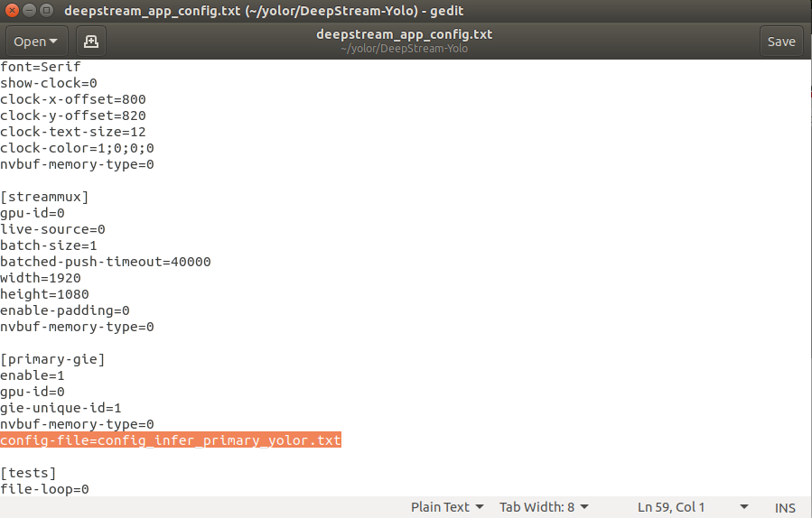The height and width of the screenshot is (518, 812).
Task: Click the batched-push-timeout=40000 line
Action: (x=106, y=262)
